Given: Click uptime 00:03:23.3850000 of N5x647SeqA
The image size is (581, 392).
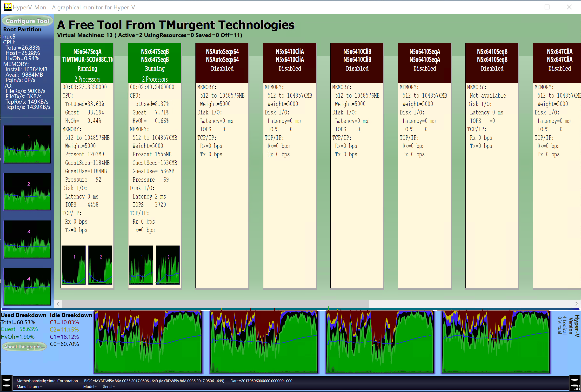Looking at the screenshot, I should coord(85,87).
